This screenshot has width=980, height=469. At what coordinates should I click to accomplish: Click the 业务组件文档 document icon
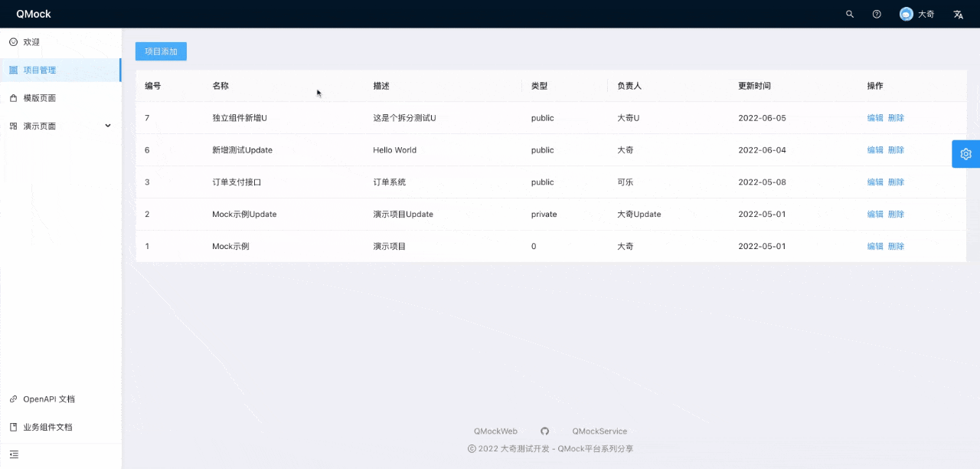[x=12, y=427]
